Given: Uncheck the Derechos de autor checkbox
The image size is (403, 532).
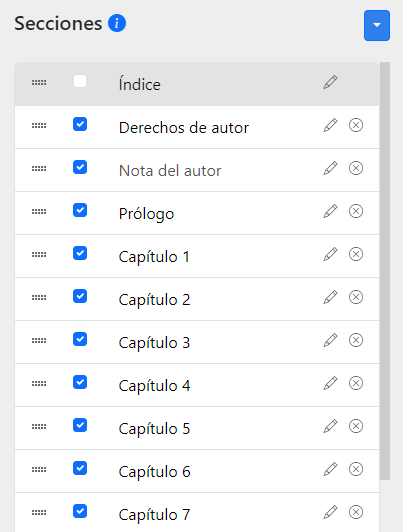Looking at the screenshot, I should pos(80,124).
